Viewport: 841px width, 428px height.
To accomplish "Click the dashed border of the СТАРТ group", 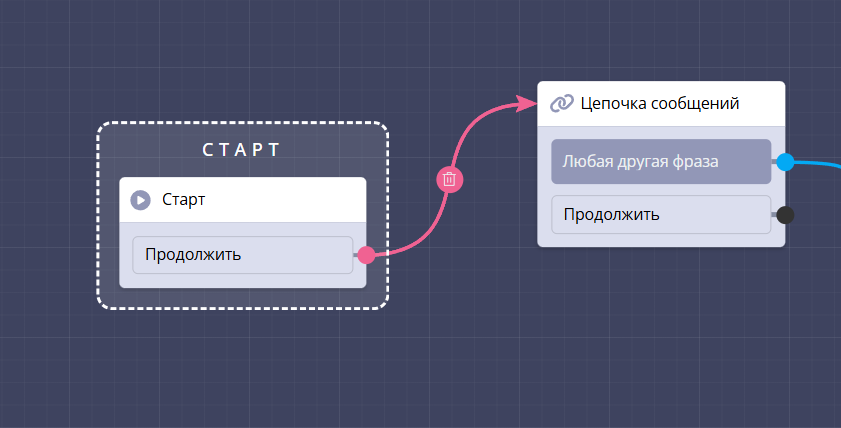I will [98, 215].
